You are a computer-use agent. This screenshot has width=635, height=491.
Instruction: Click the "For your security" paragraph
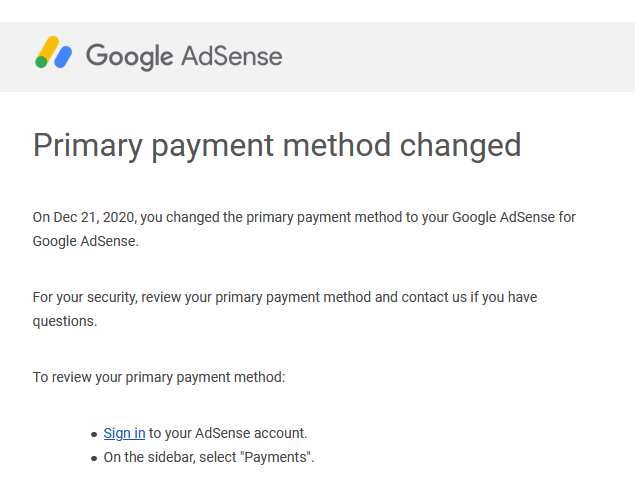click(285, 309)
